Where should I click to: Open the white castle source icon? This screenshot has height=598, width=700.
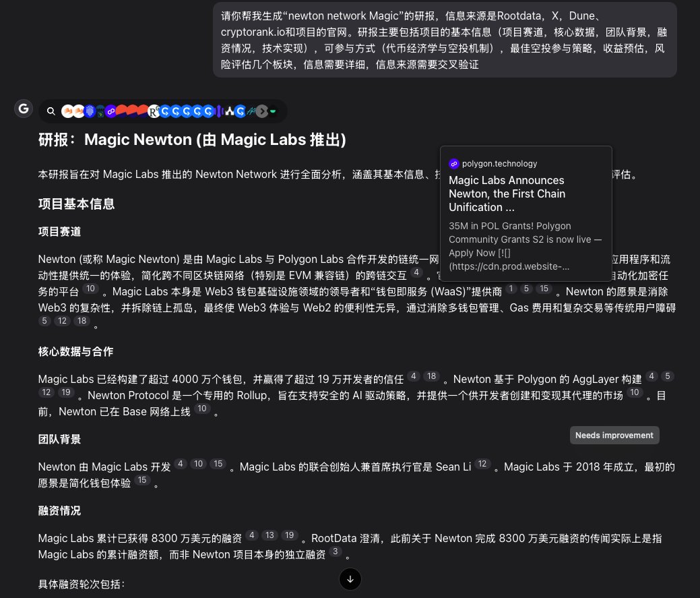click(x=230, y=111)
